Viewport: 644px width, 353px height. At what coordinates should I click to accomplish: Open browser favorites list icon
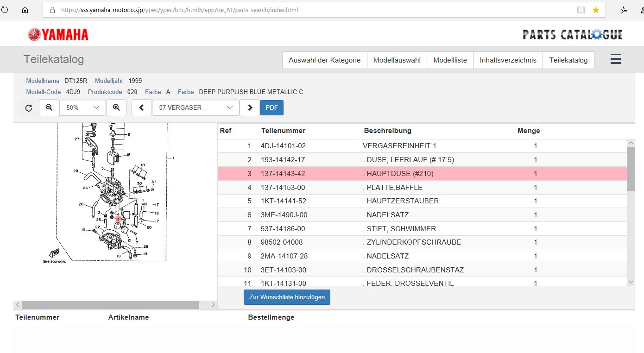point(624,10)
